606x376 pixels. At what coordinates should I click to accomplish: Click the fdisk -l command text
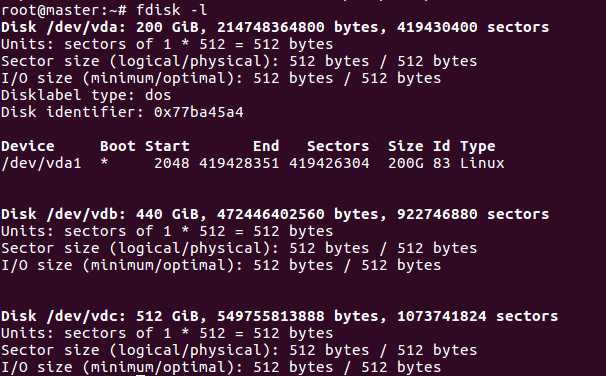click(x=171, y=10)
